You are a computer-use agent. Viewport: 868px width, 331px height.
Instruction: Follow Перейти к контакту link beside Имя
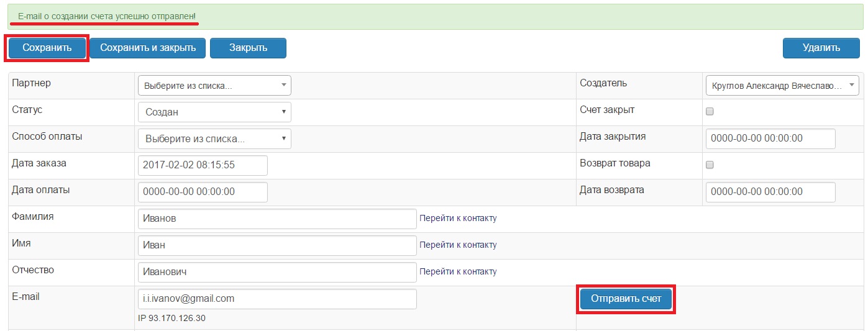459,245
